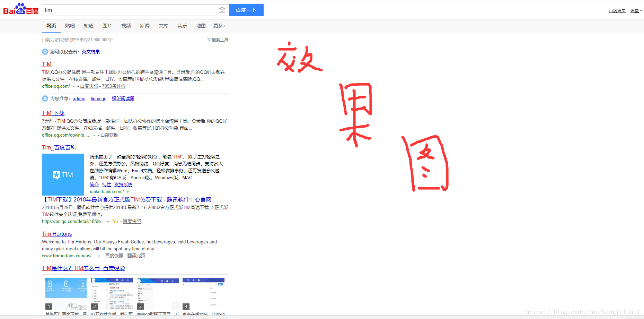Open step 3 thumbnail of 百度经验 result
The image size is (644, 319).
[x=158, y=294]
